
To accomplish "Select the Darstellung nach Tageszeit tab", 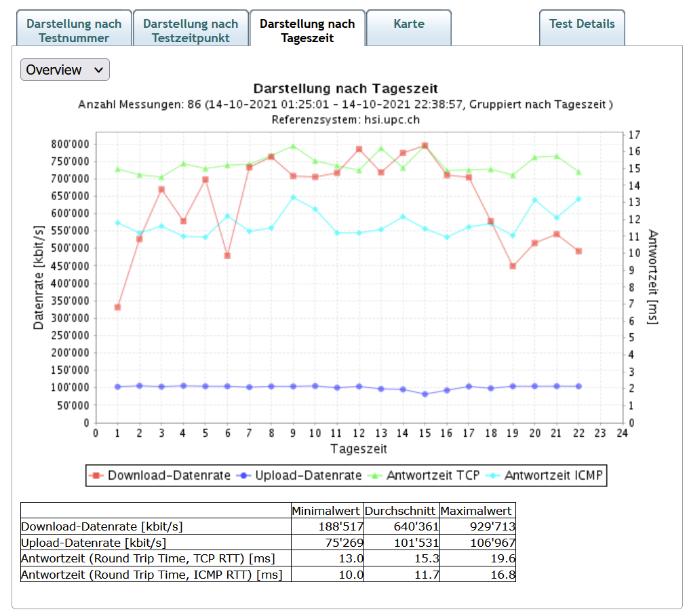I will click(307, 31).
